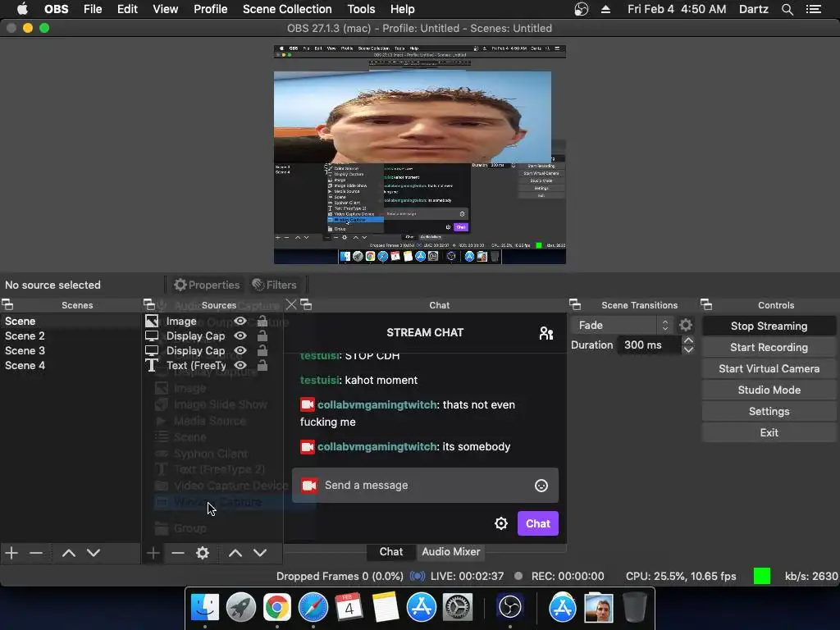Enable Studio Mode
840x630 pixels.
(x=769, y=390)
